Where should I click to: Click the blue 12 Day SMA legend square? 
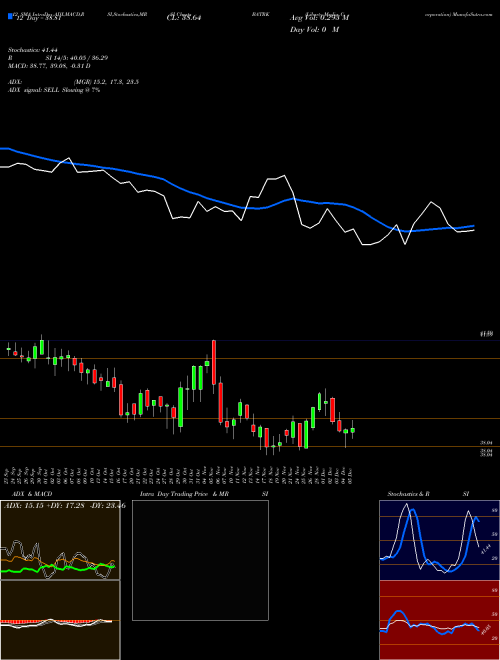click(10, 17)
